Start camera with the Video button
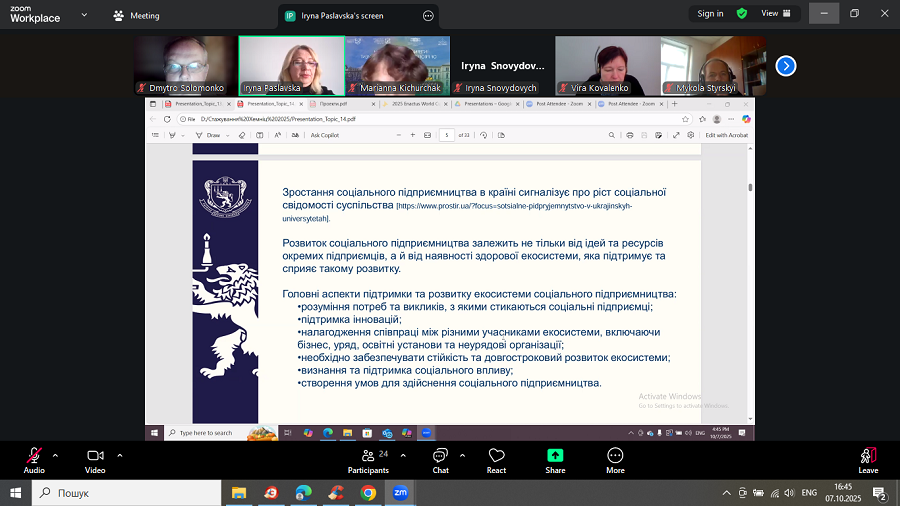 [95, 460]
